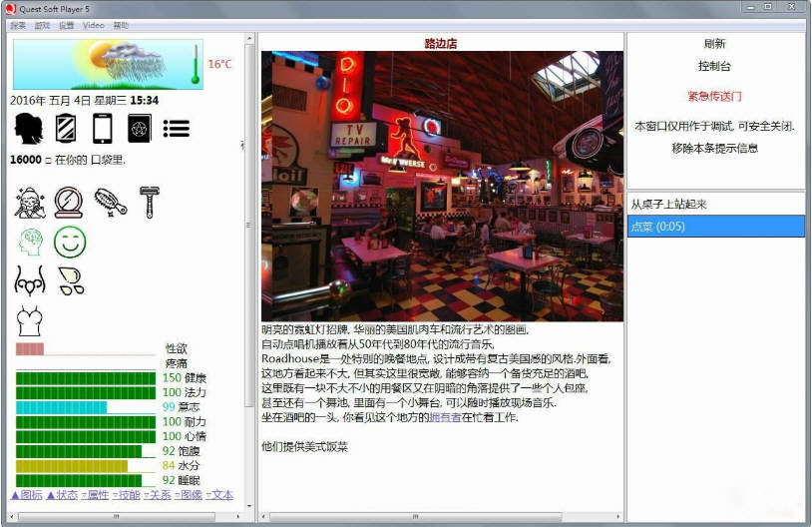Viewport: 812px width, 527px height.
Task: Click the 紧急传送门 link
Action: pyautogui.click(x=714, y=97)
